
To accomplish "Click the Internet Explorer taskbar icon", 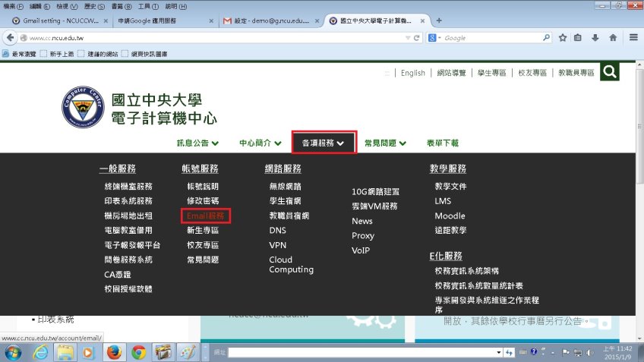I will tap(40, 352).
